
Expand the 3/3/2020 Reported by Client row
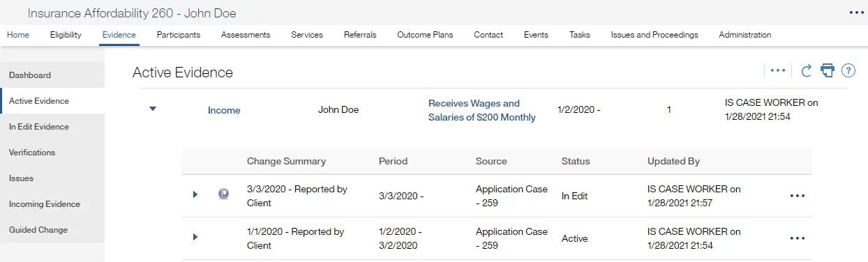coord(195,194)
